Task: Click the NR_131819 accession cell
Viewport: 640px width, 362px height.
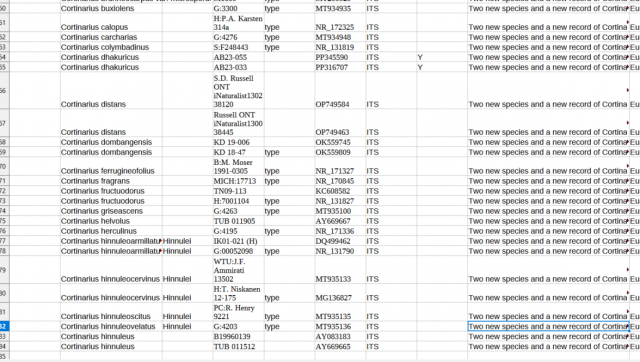Action: pyautogui.click(x=340, y=47)
